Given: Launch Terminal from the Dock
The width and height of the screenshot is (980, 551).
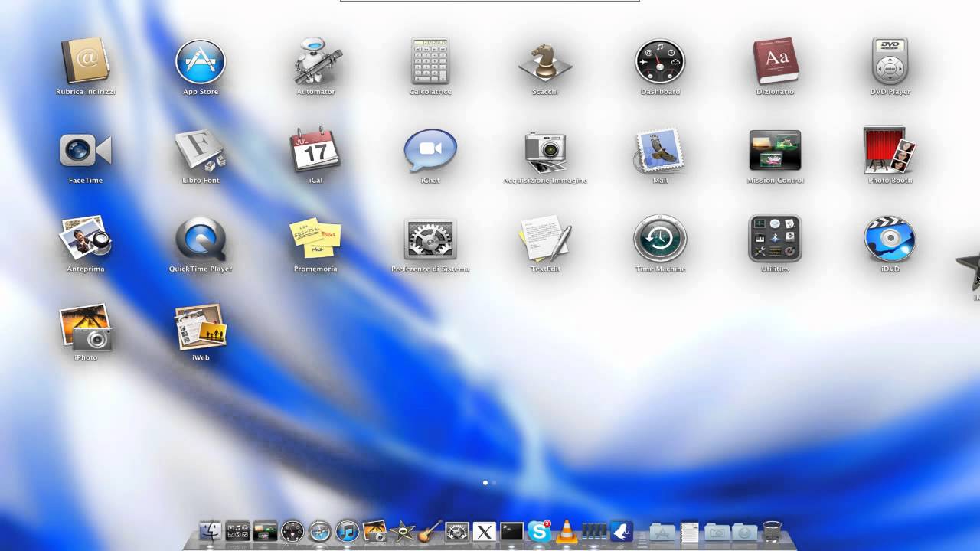Looking at the screenshot, I should click(511, 530).
